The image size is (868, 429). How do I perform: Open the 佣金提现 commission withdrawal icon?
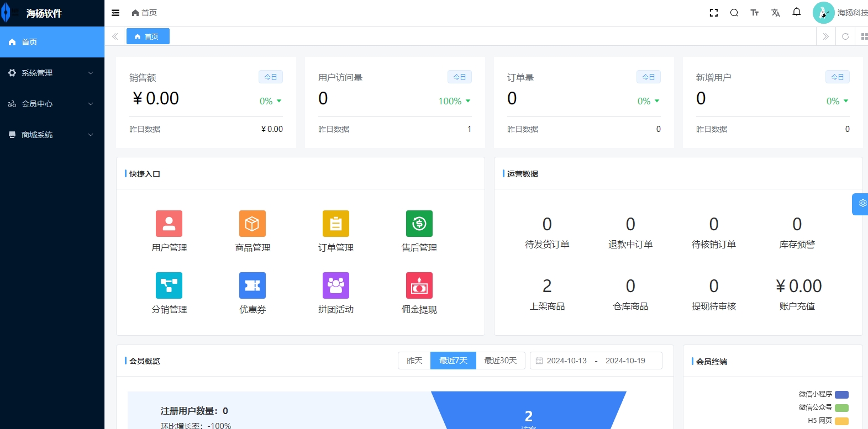tap(419, 285)
